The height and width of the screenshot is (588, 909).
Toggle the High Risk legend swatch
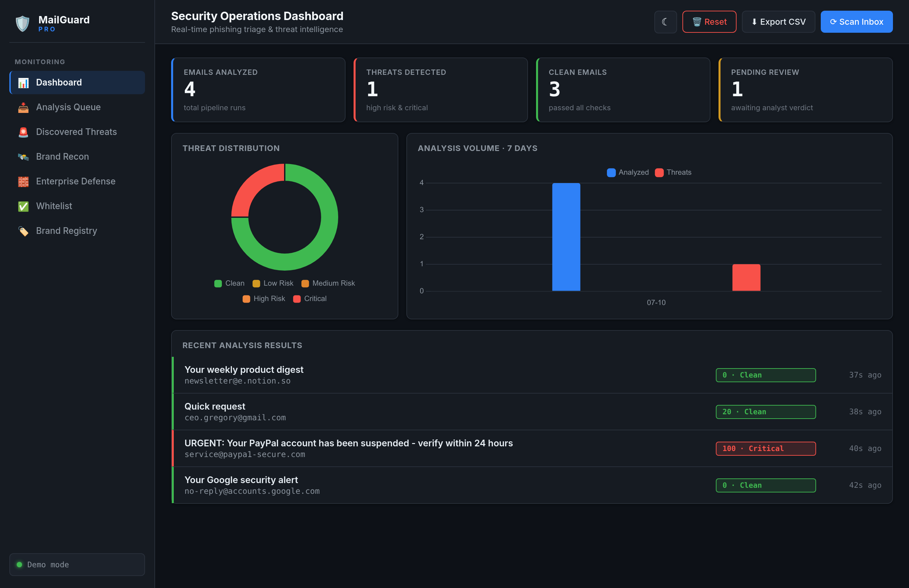point(246,299)
